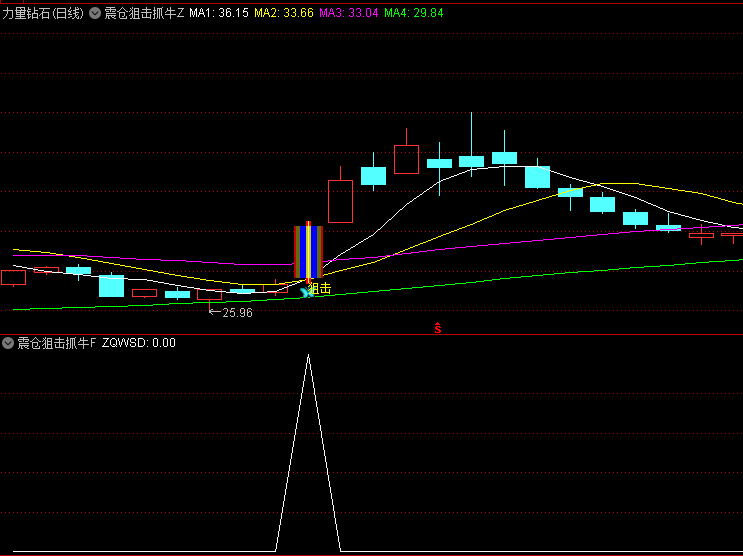Select the 震仓狙击抓牛Z indicator name
Screen dimensions: 743x556
(x=144, y=13)
